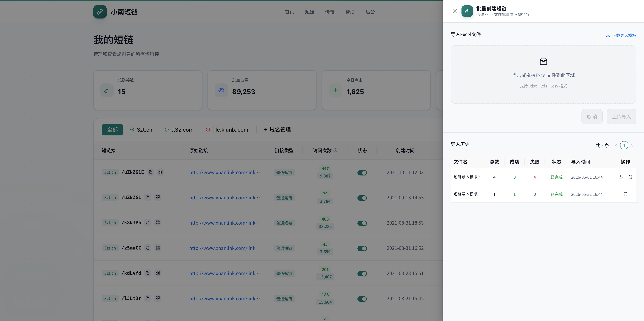Select the 3zt.cn domain tab
Viewport: 644px width, 321px height.
(141, 130)
